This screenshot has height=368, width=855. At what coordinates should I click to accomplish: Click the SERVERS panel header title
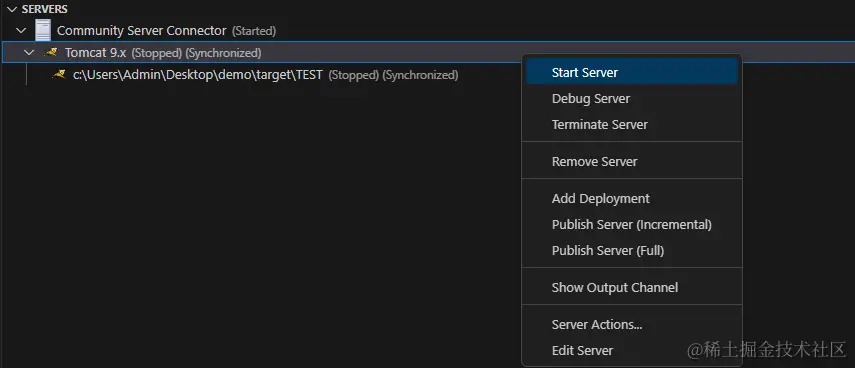point(45,9)
